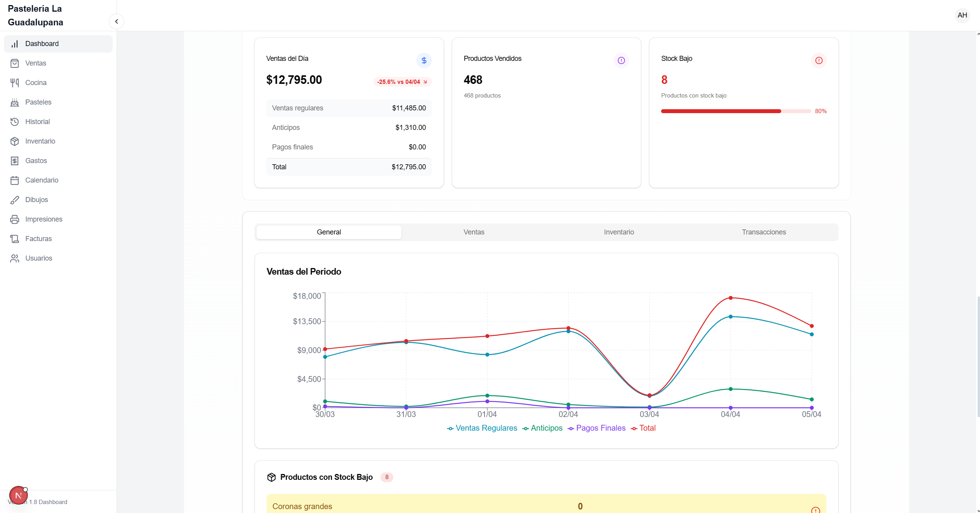Open the AH user avatar menu
Screen dimensions: 980x513
(x=962, y=15)
